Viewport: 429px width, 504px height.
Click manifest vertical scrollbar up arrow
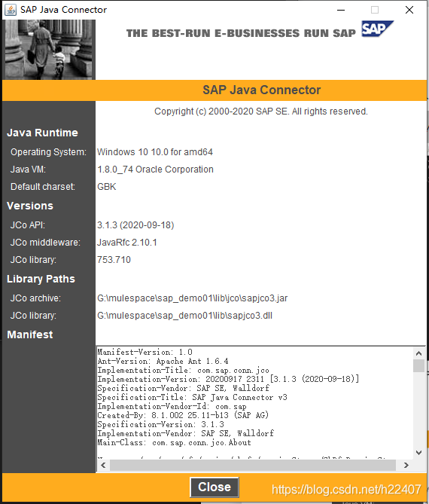tap(418, 353)
